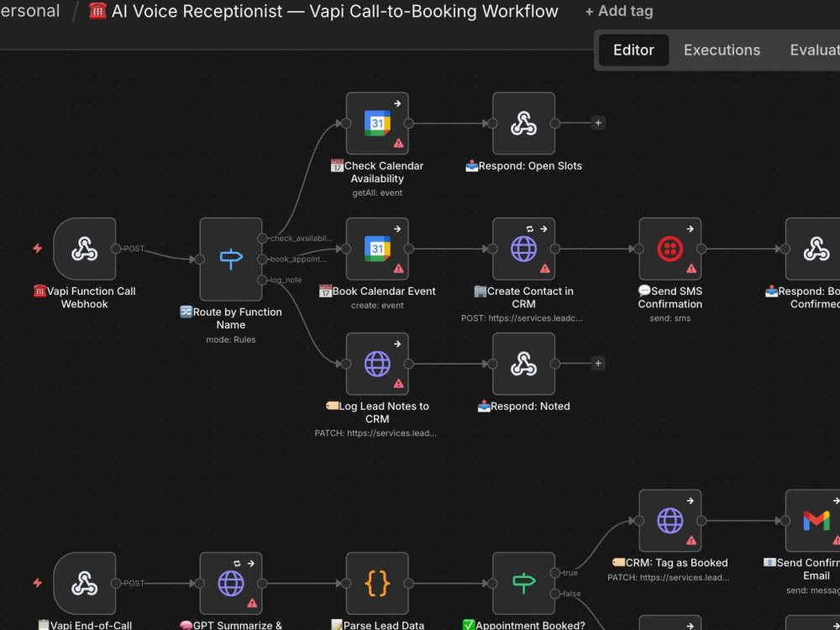Viewport: 840px width, 630px height.
Task: Open the Log Lead Notes to CRM node
Action: 377,364
